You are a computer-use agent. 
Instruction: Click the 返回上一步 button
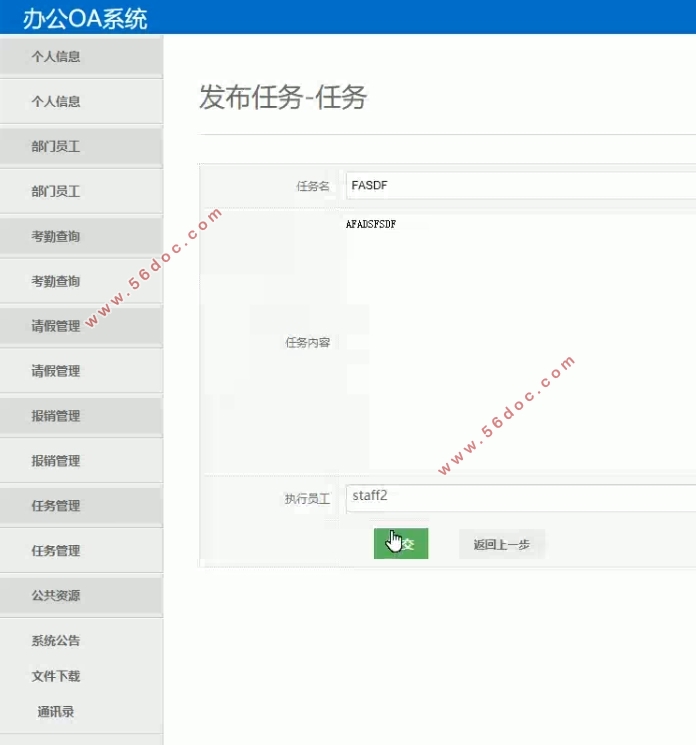502,544
